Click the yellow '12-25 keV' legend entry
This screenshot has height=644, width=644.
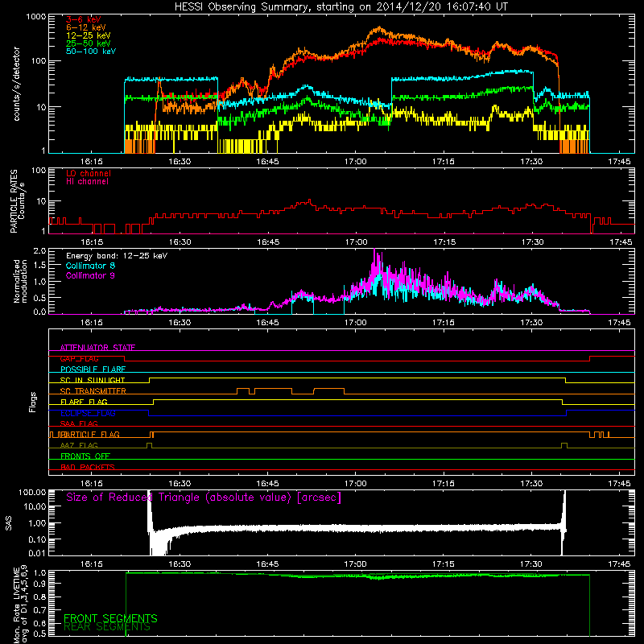click(89, 35)
